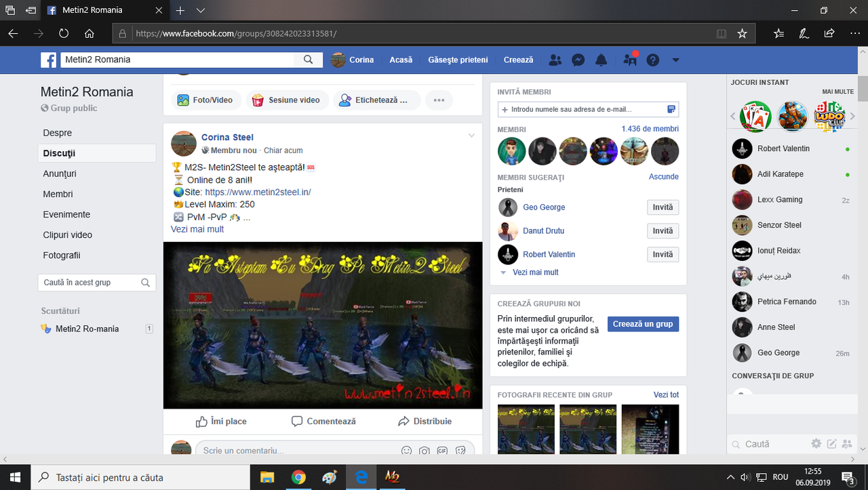Image resolution: width=868 pixels, height=490 pixels.
Task: Like the post with Îmi place
Action: (x=221, y=422)
